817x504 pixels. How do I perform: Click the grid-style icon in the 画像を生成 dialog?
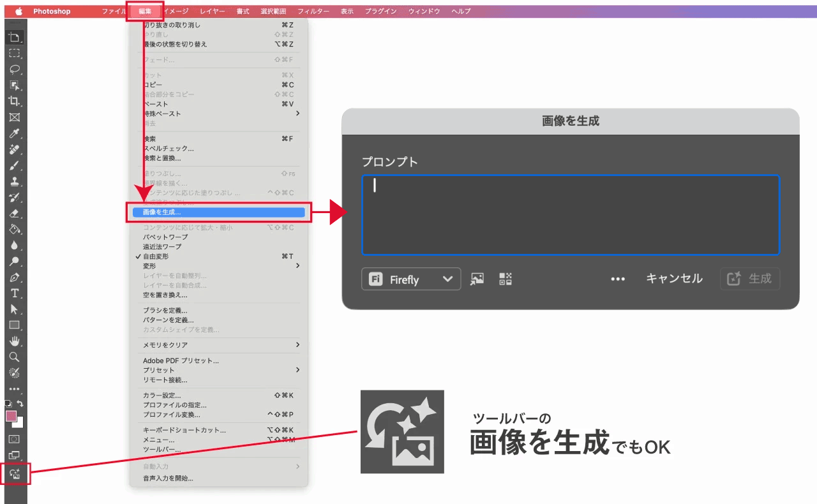click(x=506, y=279)
